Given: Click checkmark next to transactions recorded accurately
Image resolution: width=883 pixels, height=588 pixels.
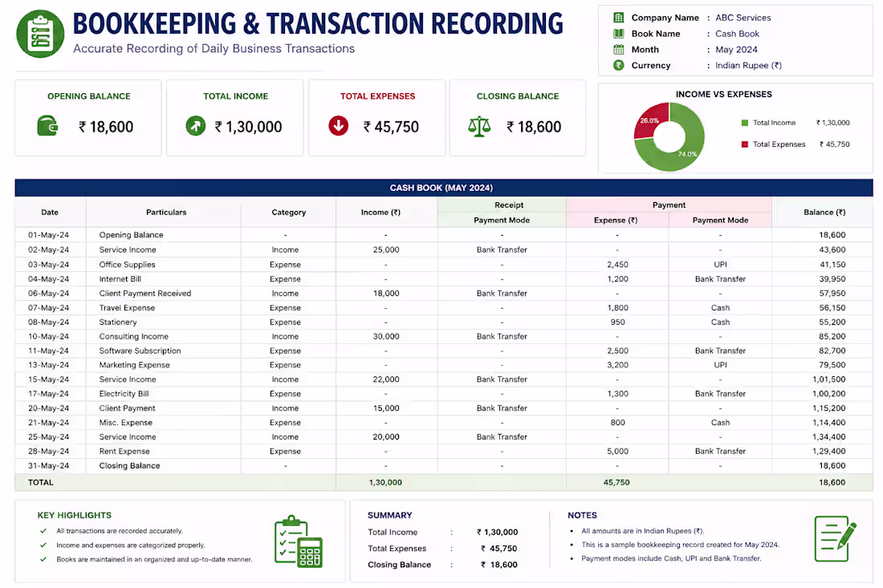Looking at the screenshot, I should tap(43, 530).
